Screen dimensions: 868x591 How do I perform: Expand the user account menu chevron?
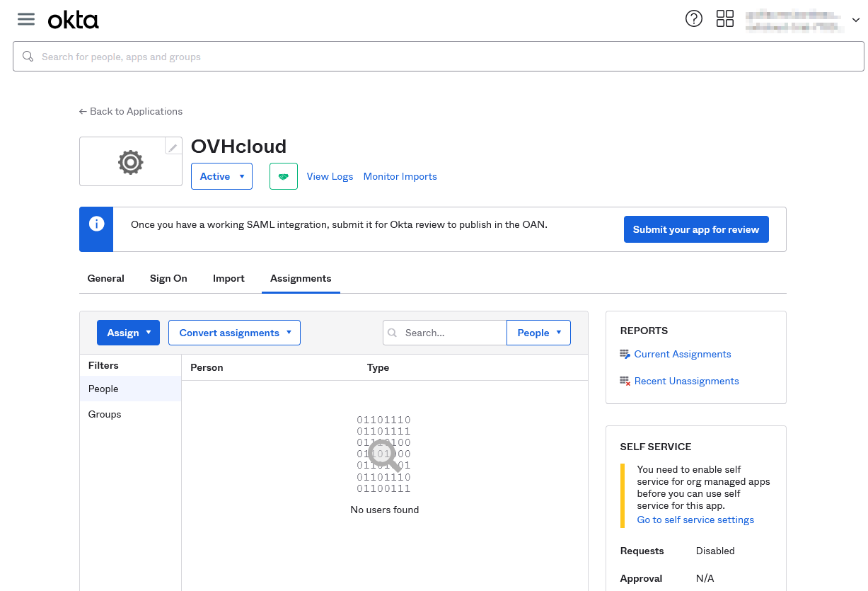coord(855,21)
